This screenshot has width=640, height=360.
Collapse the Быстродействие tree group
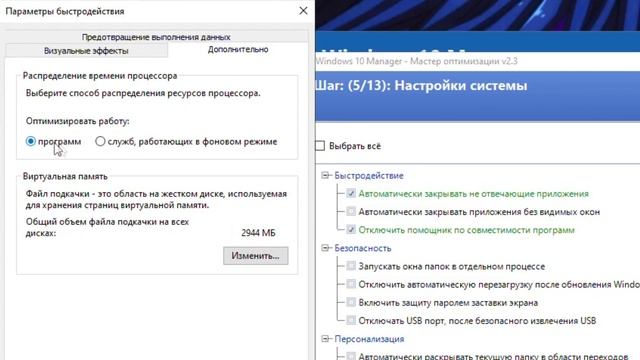(325, 176)
